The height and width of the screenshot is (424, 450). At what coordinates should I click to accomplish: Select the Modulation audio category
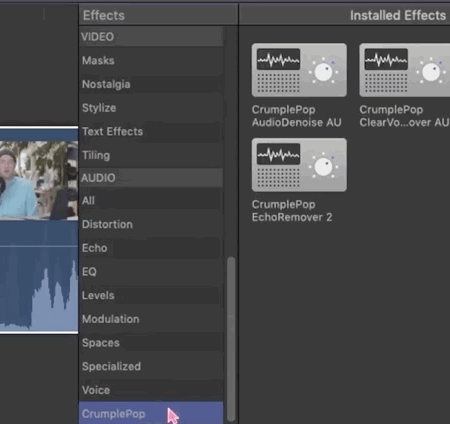click(x=151, y=319)
